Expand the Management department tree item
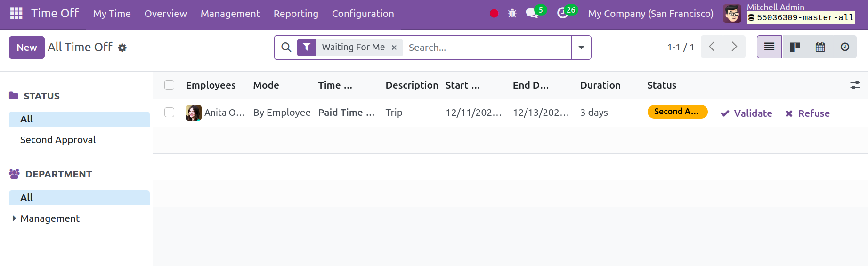The width and height of the screenshot is (868, 266). pos(14,218)
